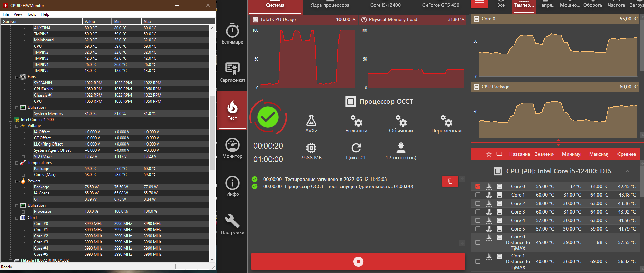Enable the Core 2 sensor checkbox

click(478, 203)
